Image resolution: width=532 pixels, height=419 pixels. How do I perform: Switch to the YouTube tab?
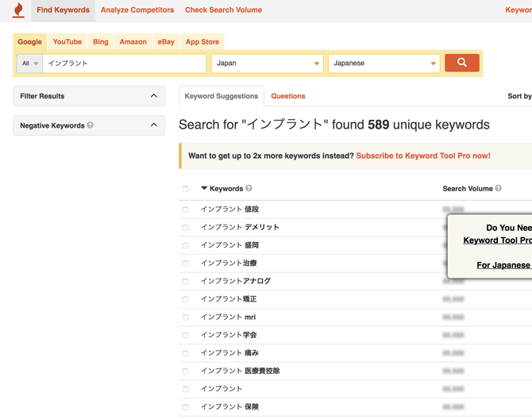click(x=67, y=42)
